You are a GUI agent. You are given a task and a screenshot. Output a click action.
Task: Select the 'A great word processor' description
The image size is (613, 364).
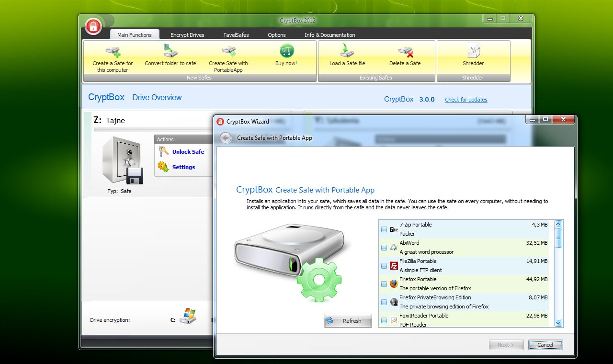426,252
